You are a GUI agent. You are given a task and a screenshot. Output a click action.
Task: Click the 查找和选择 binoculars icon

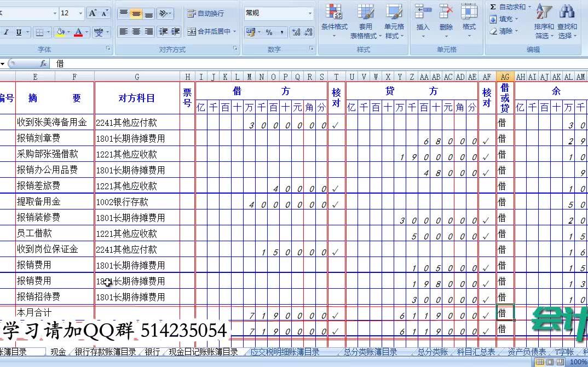(x=567, y=11)
